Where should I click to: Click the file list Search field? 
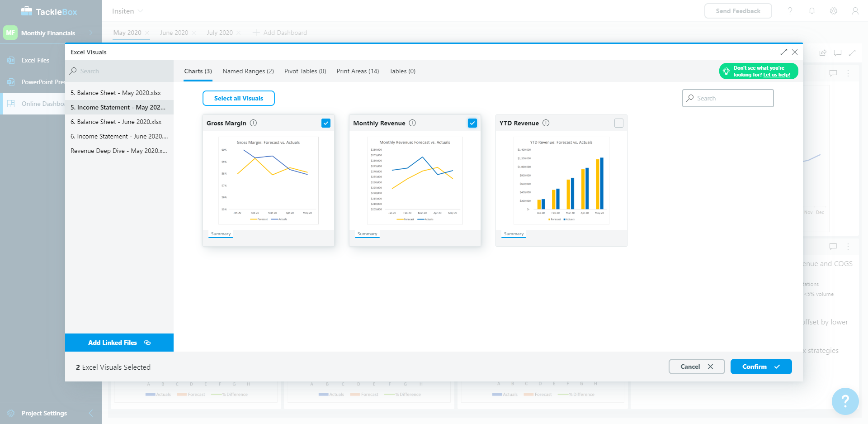(119, 71)
